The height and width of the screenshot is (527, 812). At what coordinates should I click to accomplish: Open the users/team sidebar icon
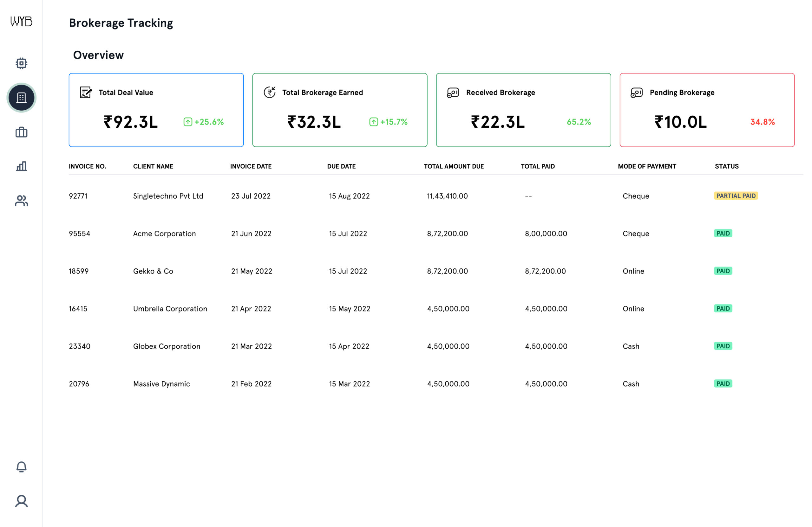pyautogui.click(x=21, y=201)
